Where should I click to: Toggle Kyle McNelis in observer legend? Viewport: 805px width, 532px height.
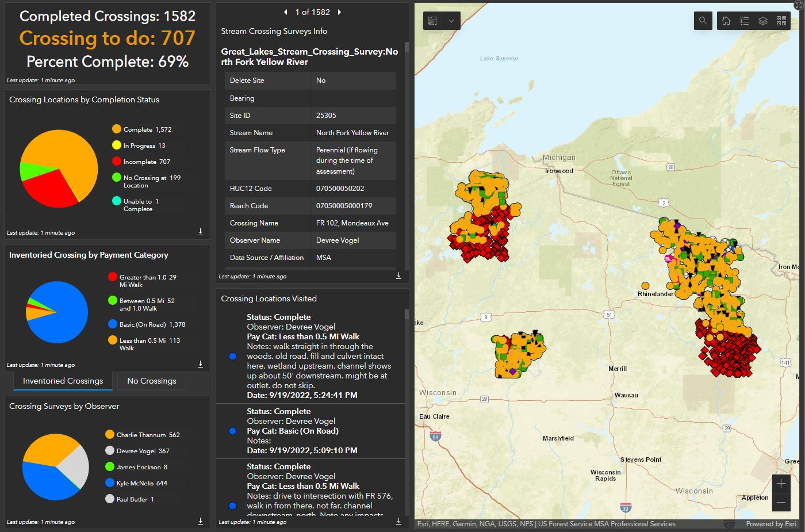click(141, 483)
